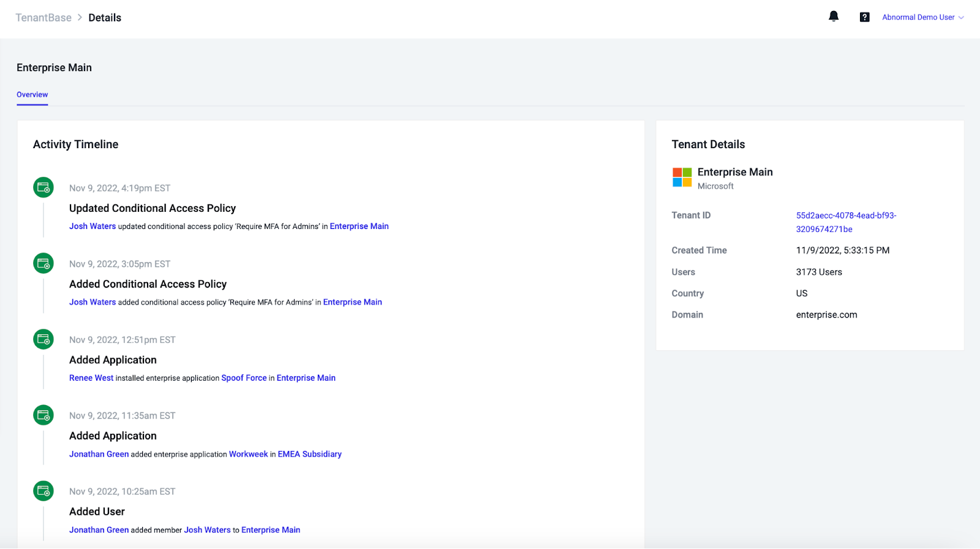980x549 pixels.
Task: Click the Created Time value 11/9/2022, 5:33:15 PM
Action: (843, 250)
